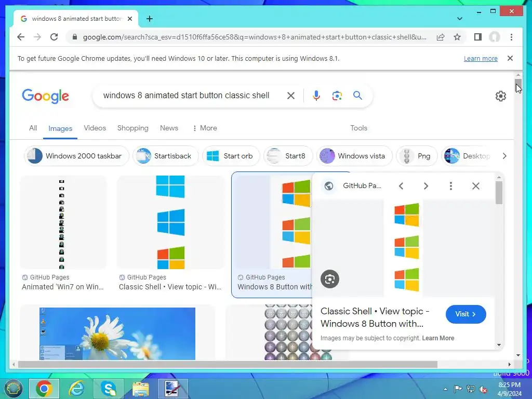Switch to the Videos tab

(x=95, y=128)
